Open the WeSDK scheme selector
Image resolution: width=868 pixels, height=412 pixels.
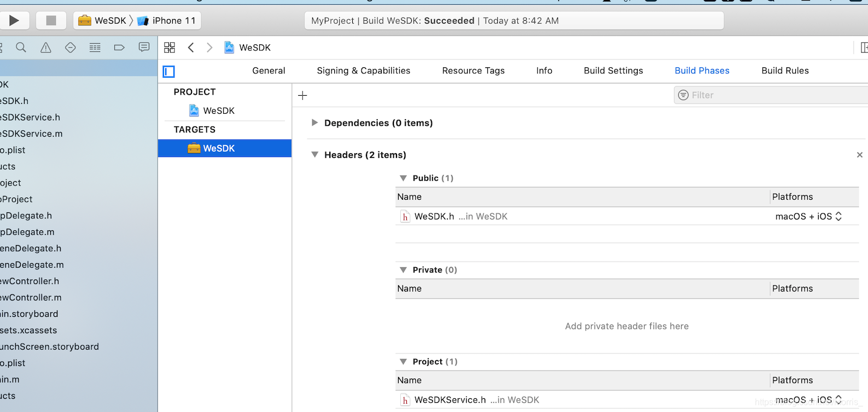click(103, 21)
